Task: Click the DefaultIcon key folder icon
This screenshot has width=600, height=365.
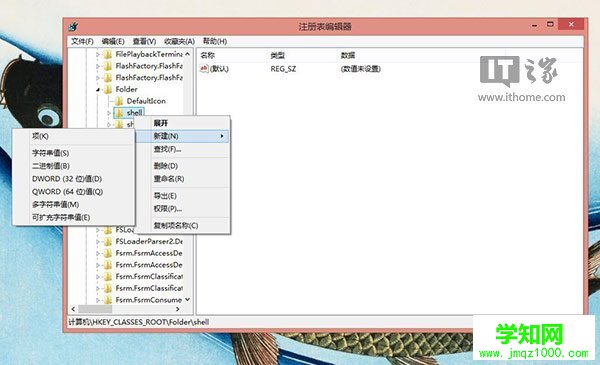Action: [x=119, y=101]
